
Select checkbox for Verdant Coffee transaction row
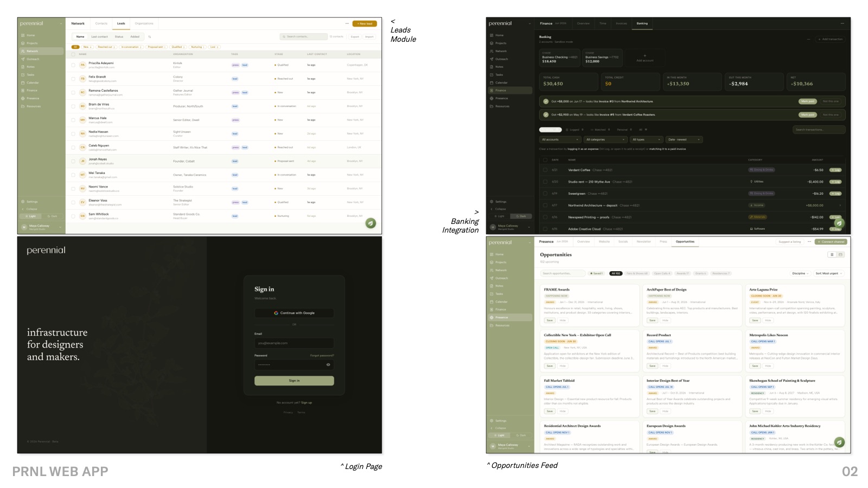pos(545,170)
